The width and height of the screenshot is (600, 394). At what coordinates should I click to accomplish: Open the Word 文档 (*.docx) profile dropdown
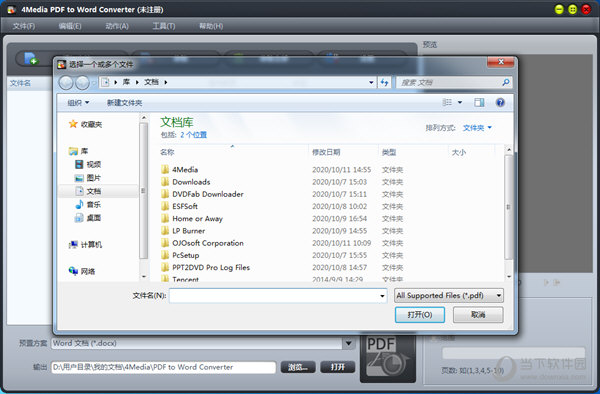tap(349, 343)
